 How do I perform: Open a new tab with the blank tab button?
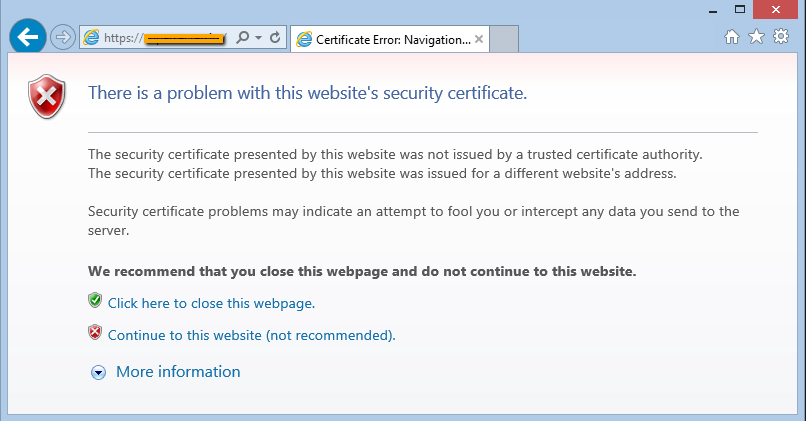point(505,40)
